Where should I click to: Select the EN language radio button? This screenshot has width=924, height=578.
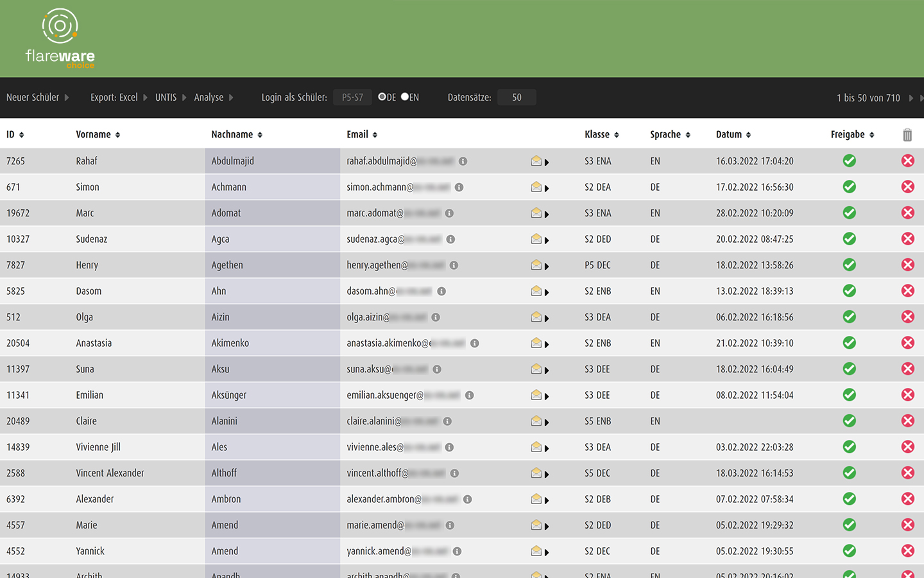click(405, 97)
